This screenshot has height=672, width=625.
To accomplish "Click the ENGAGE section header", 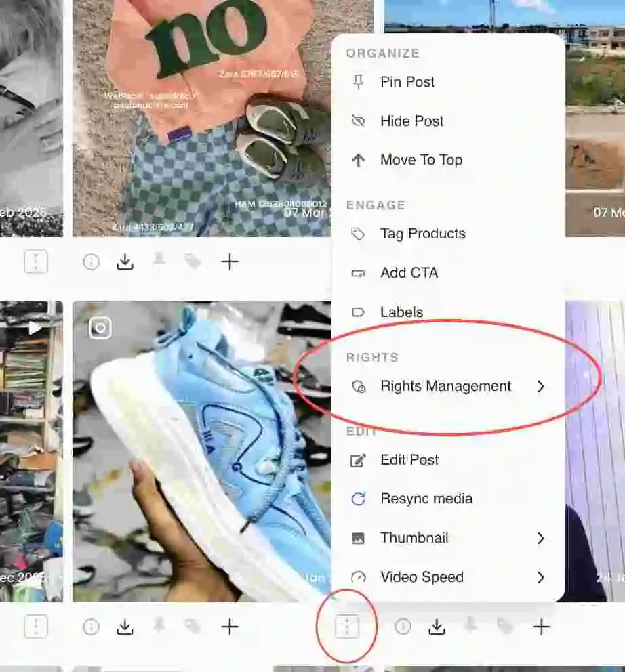I will [376, 205].
